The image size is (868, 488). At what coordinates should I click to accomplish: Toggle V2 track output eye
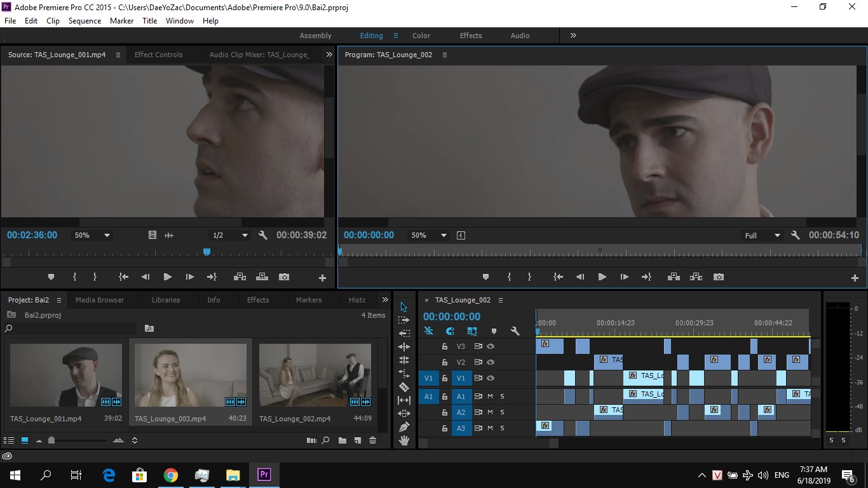(x=491, y=362)
